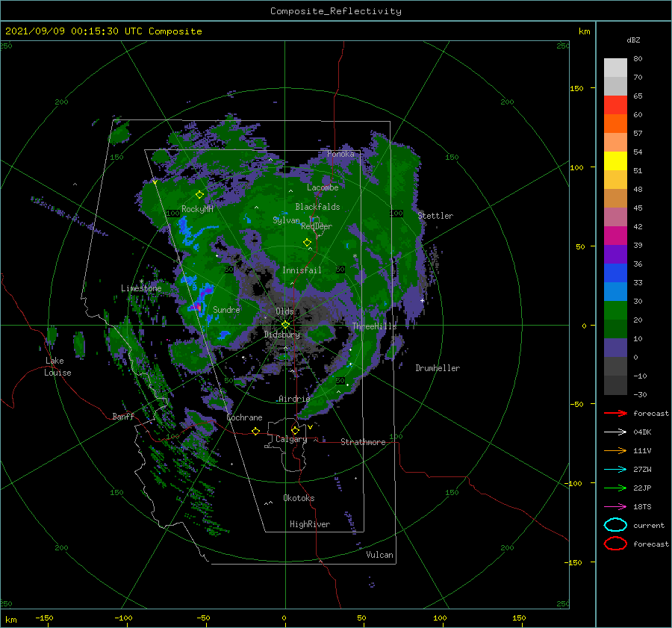Click the Okotoks city label
Image resolution: width=672 pixels, height=628 pixels.
(x=299, y=498)
